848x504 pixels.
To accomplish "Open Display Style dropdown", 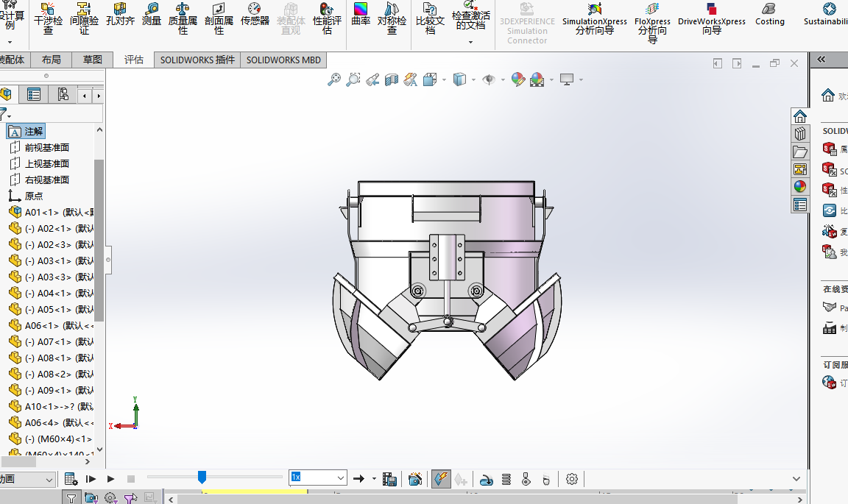I will click(x=473, y=80).
